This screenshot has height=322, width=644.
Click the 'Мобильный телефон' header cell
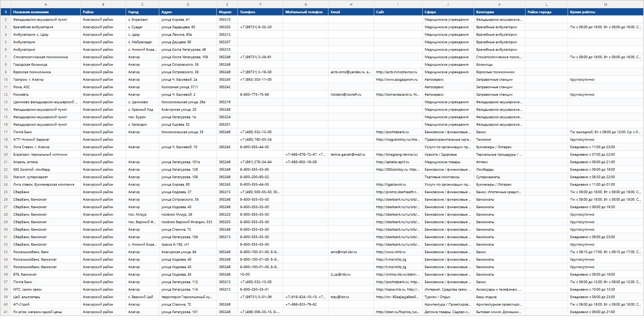click(306, 12)
